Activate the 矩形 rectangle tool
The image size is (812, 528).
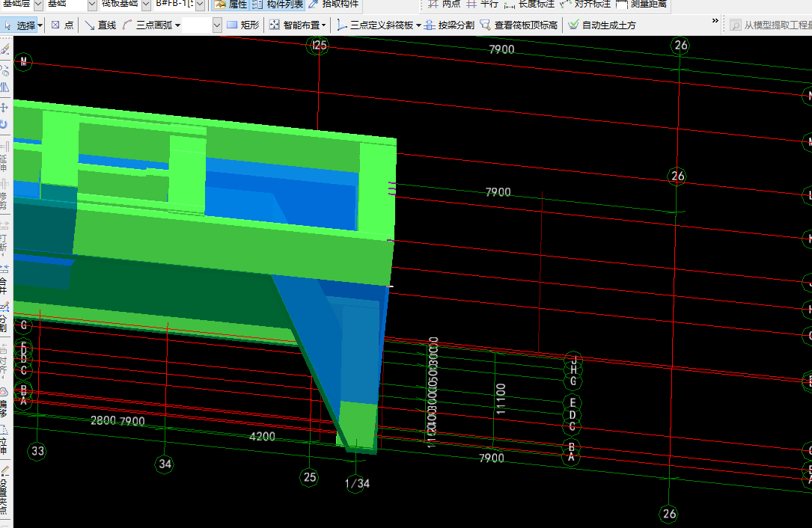click(x=242, y=25)
